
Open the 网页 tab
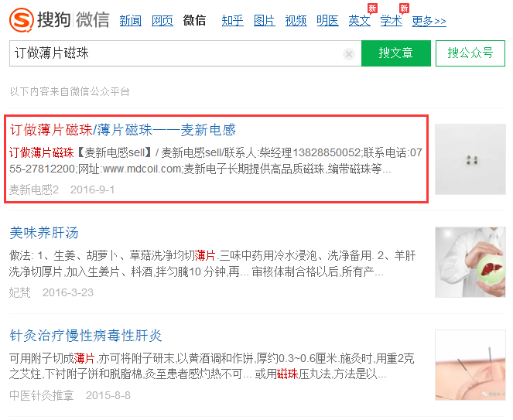[162, 21]
